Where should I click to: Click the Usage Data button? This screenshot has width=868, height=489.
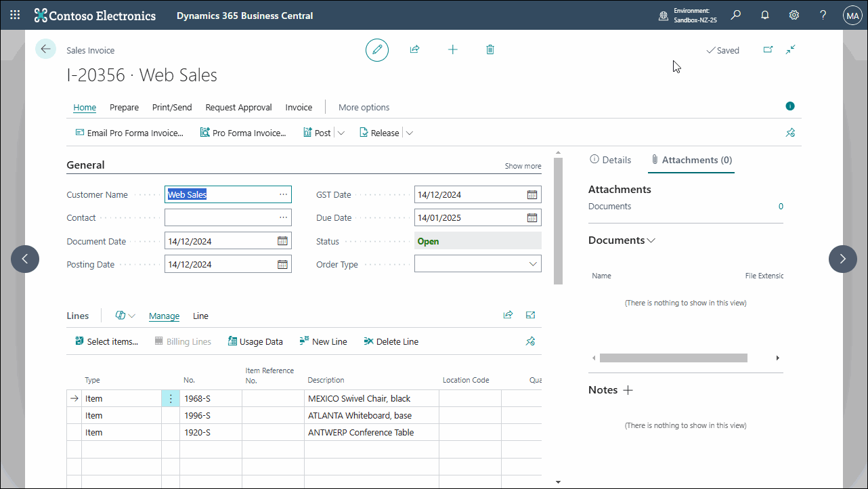(255, 341)
